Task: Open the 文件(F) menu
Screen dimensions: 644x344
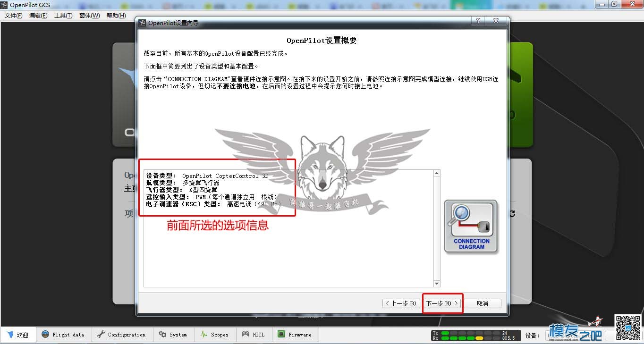Action: pos(14,16)
